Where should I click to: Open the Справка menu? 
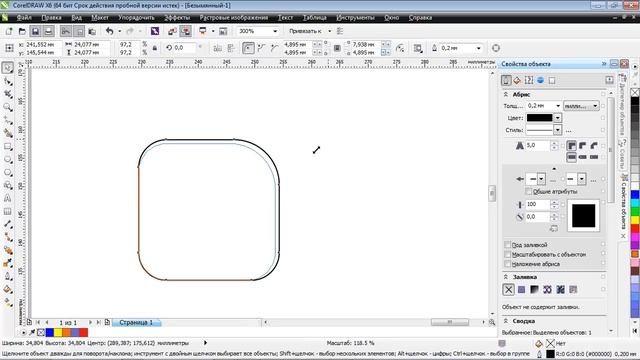click(x=420, y=18)
